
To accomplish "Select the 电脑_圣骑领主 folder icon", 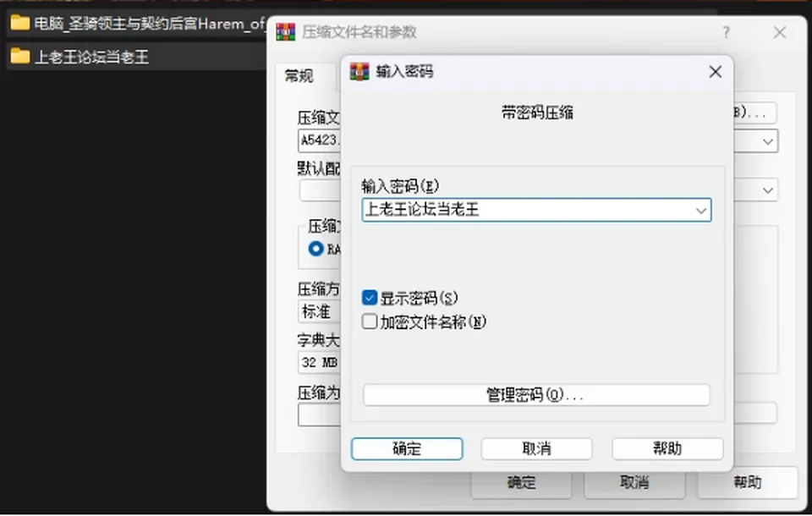I will click(19, 23).
